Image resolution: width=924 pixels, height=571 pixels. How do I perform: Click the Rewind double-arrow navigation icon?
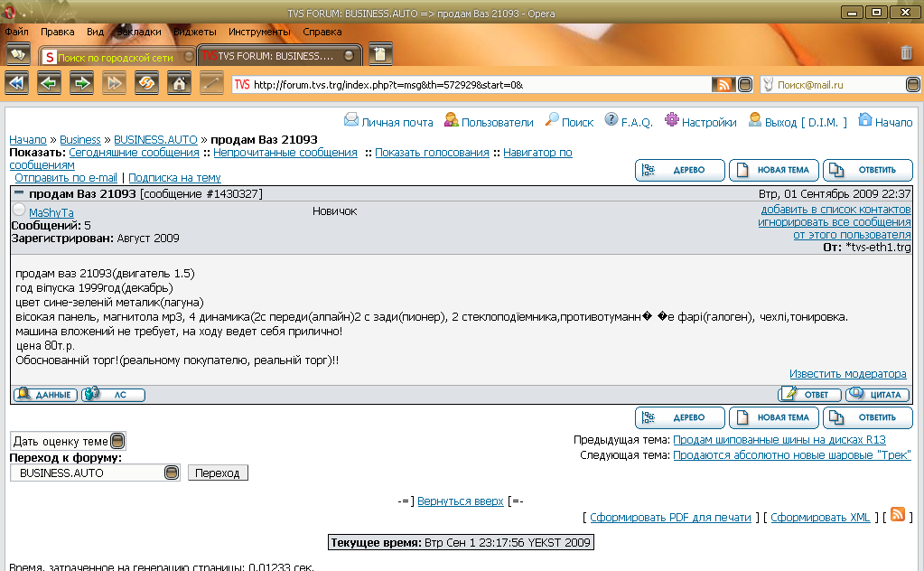tap(16, 84)
